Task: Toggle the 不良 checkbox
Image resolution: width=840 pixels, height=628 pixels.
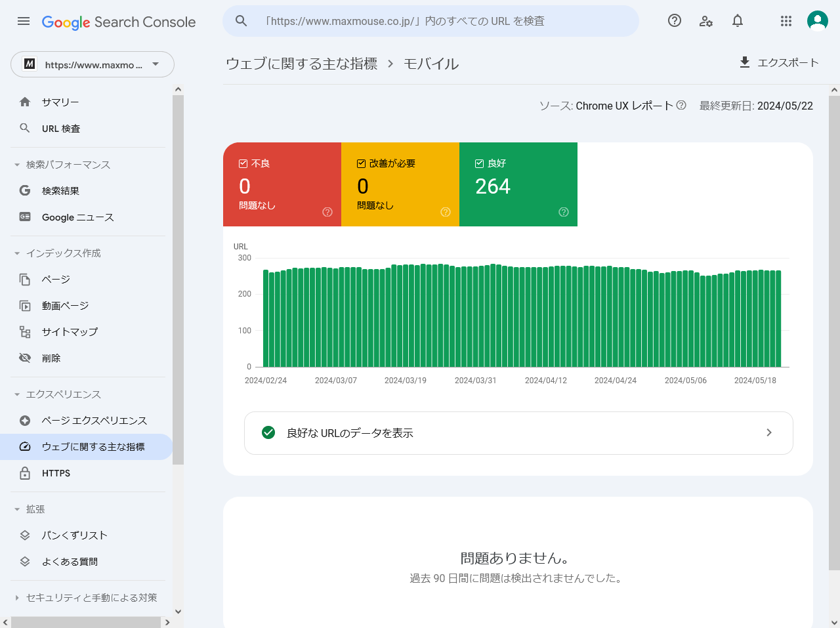Action: 243,163
